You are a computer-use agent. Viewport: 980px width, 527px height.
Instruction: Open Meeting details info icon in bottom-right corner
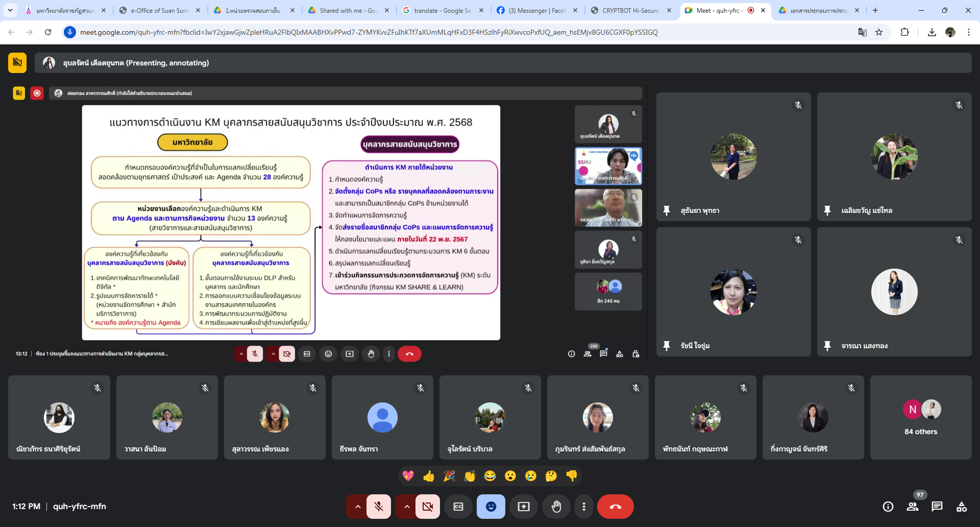pyautogui.click(x=888, y=507)
